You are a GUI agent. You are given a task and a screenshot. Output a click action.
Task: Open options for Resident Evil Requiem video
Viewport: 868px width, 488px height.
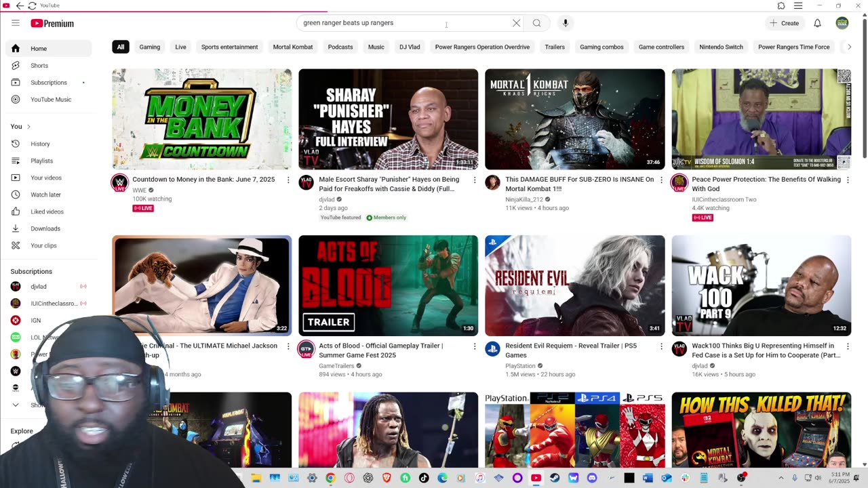pyautogui.click(x=661, y=346)
